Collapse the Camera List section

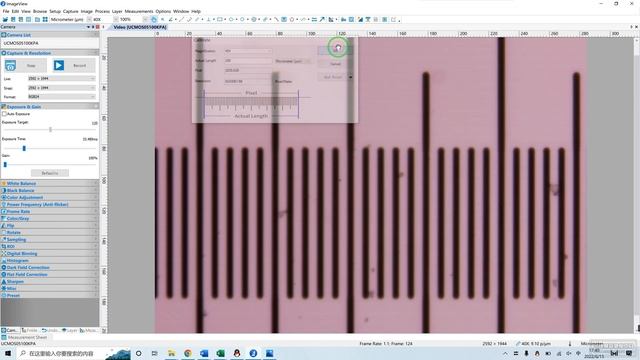point(49,35)
